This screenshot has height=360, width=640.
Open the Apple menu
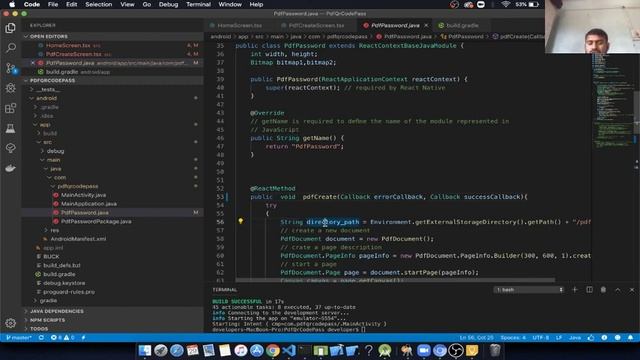(12, 4)
